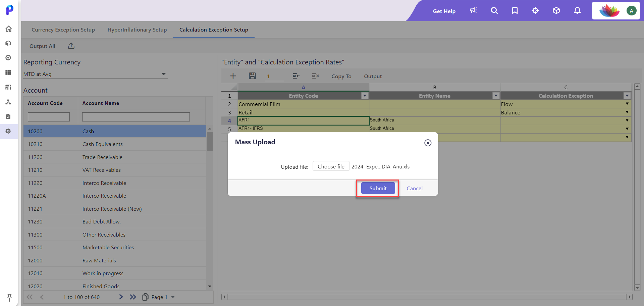Click the insert row icon in grid toolbar
Viewport: 644px width, 306px height.
click(296, 76)
